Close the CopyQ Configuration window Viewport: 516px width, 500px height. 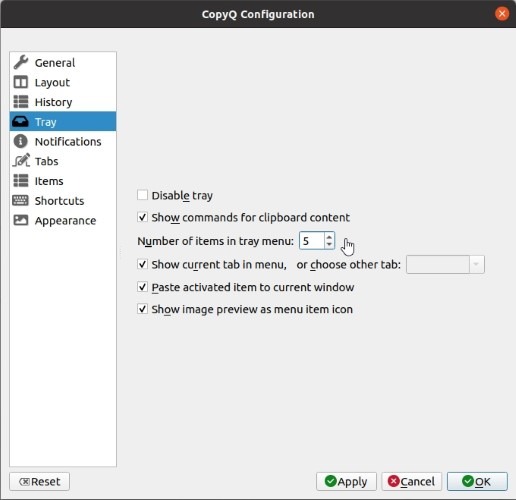pyautogui.click(x=502, y=14)
